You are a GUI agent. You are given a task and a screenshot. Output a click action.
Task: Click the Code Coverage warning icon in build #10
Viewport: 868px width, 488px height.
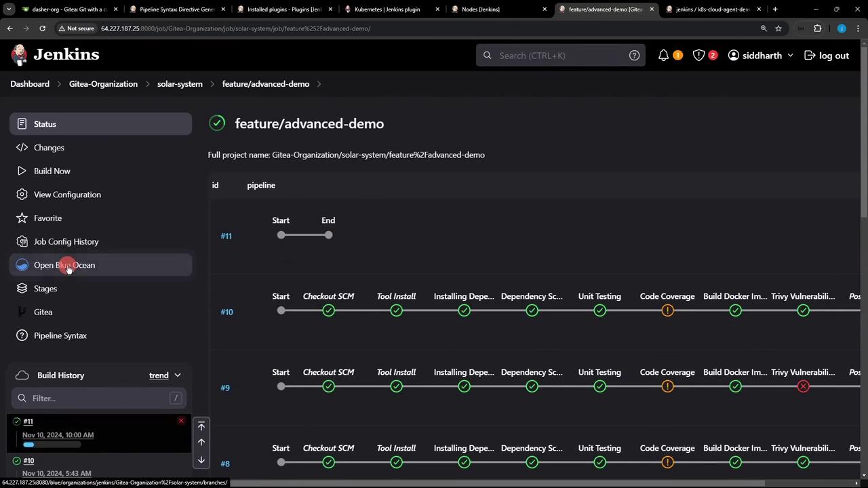667,310
